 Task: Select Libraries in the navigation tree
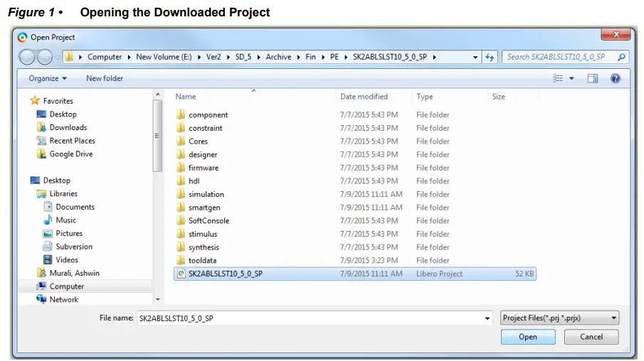63,193
